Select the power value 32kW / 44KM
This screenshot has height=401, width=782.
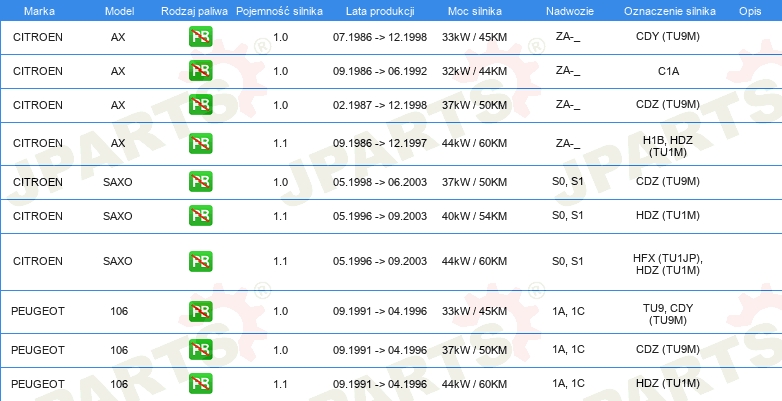(x=474, y=71)
